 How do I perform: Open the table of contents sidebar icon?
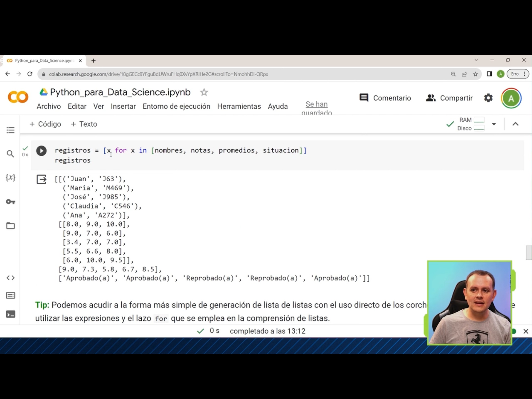[x=10, y=130]
